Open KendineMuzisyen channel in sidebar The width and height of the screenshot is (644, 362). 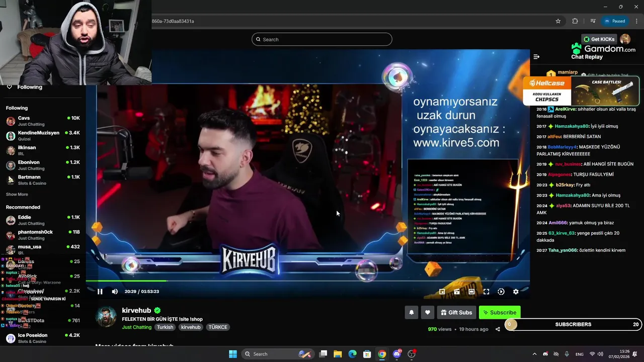click(x=43, y=136)
